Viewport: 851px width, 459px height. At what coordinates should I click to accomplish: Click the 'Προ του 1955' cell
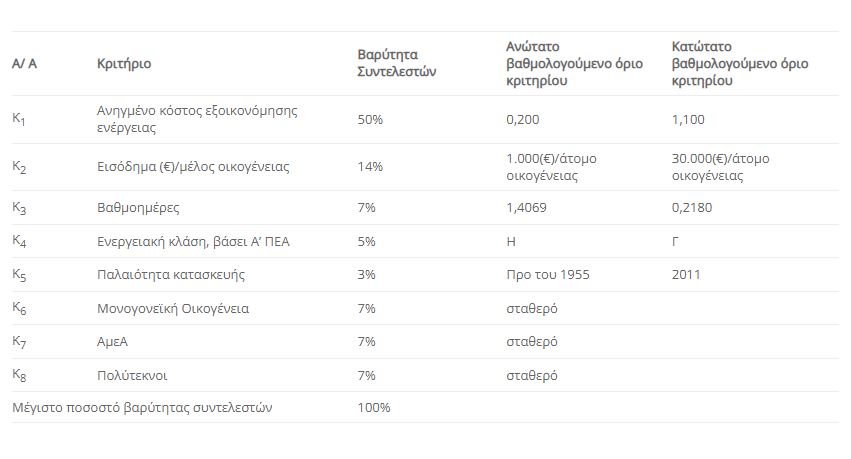click(544, 274)
